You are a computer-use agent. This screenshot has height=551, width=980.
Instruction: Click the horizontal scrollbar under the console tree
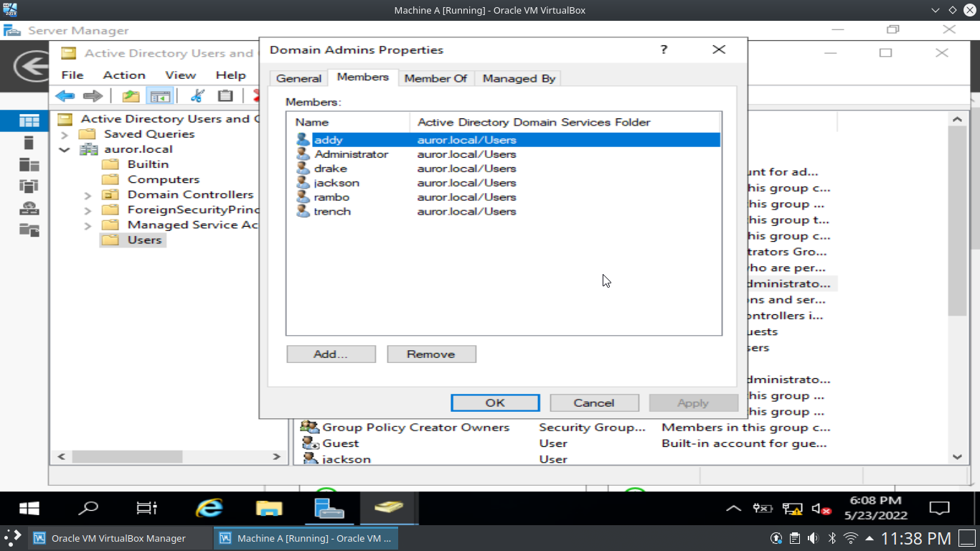pos(127,456)
